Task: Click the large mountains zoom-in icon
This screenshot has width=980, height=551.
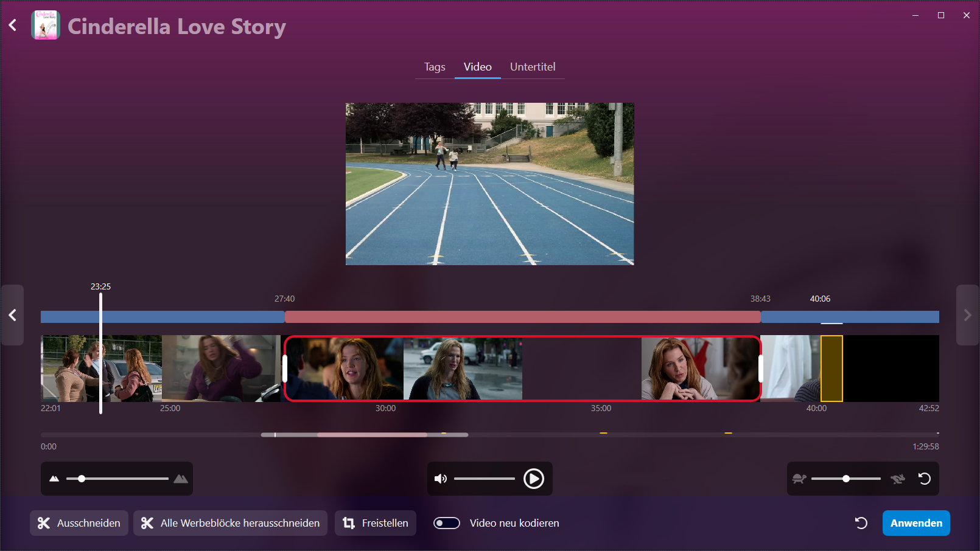Action: (181, 479)
